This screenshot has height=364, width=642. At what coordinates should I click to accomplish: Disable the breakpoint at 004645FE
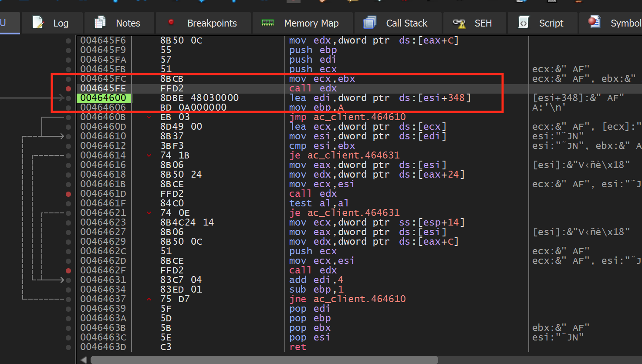click(x=68, y=88)
